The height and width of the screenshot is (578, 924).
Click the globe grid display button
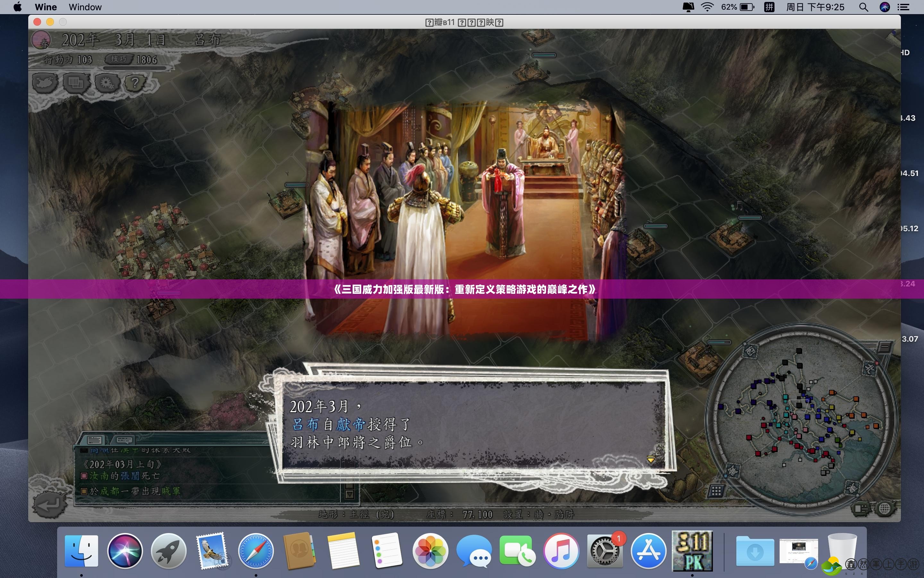pos(884,508)
